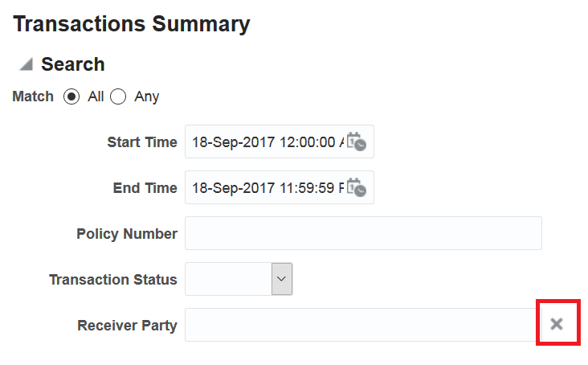Viewport: 588px width, 365px height.
Task: Click the Search section heading
Action: 73,64
